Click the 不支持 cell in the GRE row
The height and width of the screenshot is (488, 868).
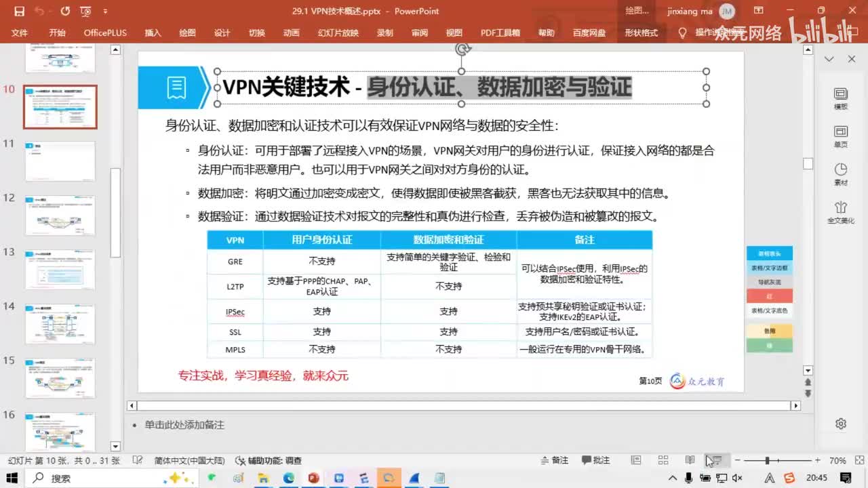[321, 261]
